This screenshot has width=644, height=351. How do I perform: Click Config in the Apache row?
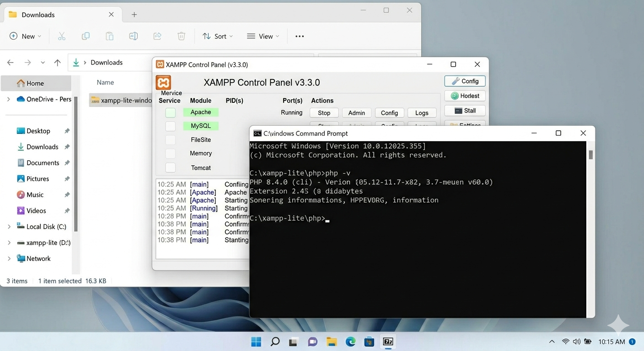coord(389,113)
